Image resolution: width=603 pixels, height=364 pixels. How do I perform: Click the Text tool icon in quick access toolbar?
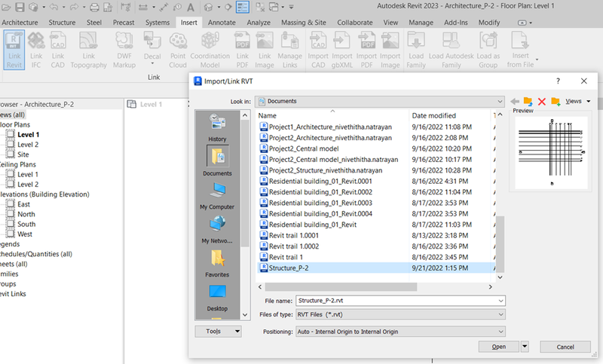click(191, 7)
